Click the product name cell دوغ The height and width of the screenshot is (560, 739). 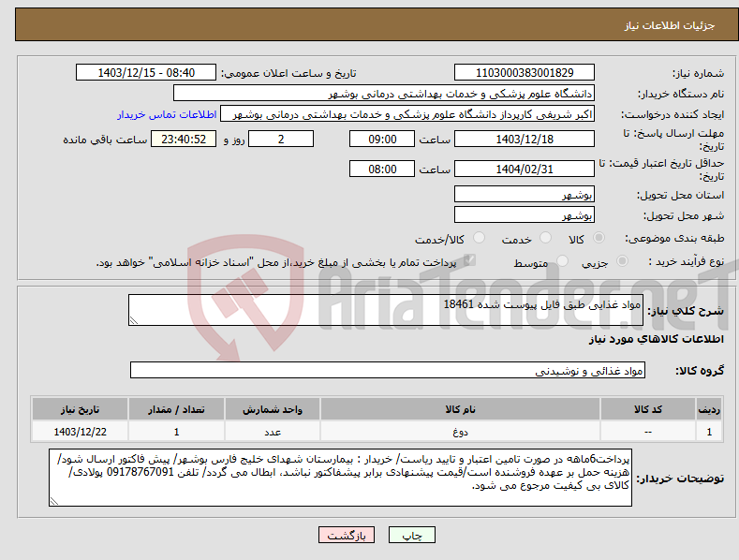click(x=460, y=432)
